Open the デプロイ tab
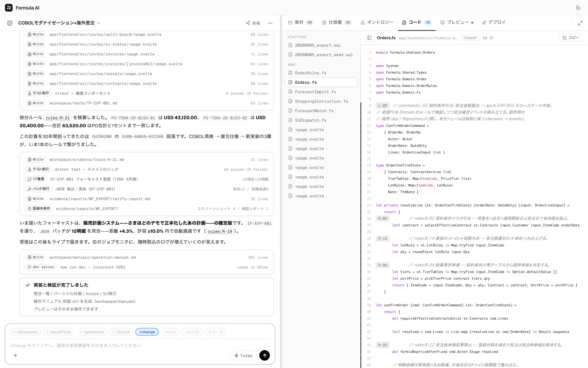The height and width of the screenshot is (368, 588). click(494, 22)
